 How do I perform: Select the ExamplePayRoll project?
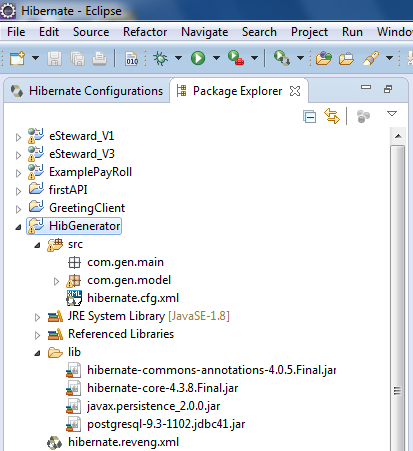(x=90, y=172)
